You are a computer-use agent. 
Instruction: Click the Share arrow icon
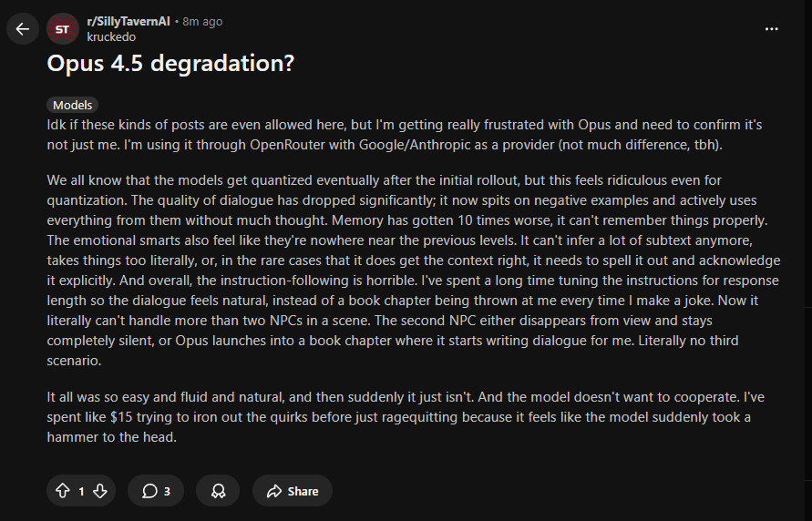(273, 491)
